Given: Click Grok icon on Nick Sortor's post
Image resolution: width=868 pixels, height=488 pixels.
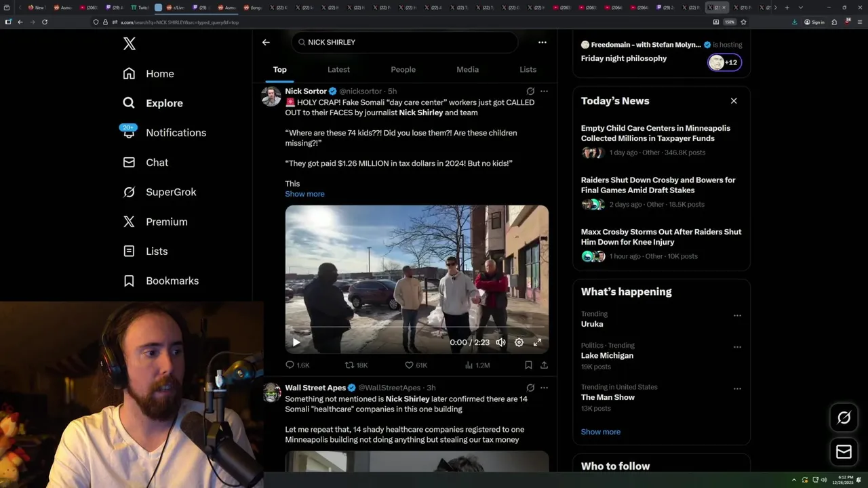Looking at the screenshot, I should click(530, 91).
